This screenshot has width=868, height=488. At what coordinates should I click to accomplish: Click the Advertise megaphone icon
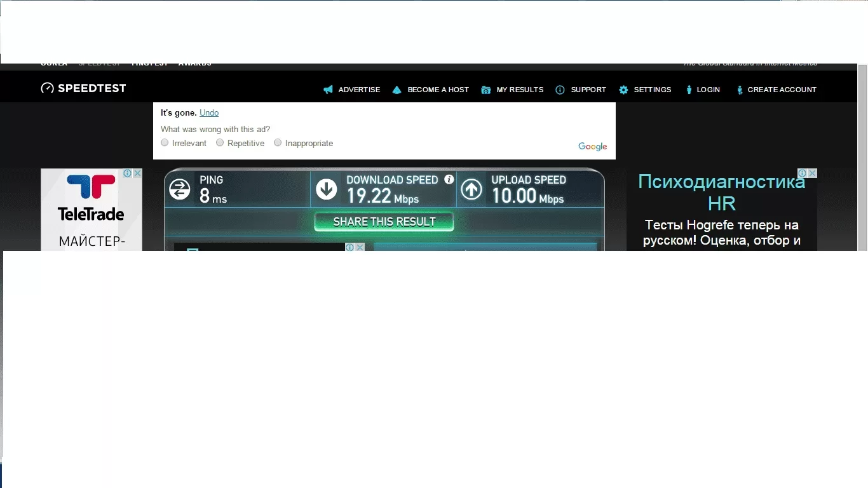pos(328,90)
